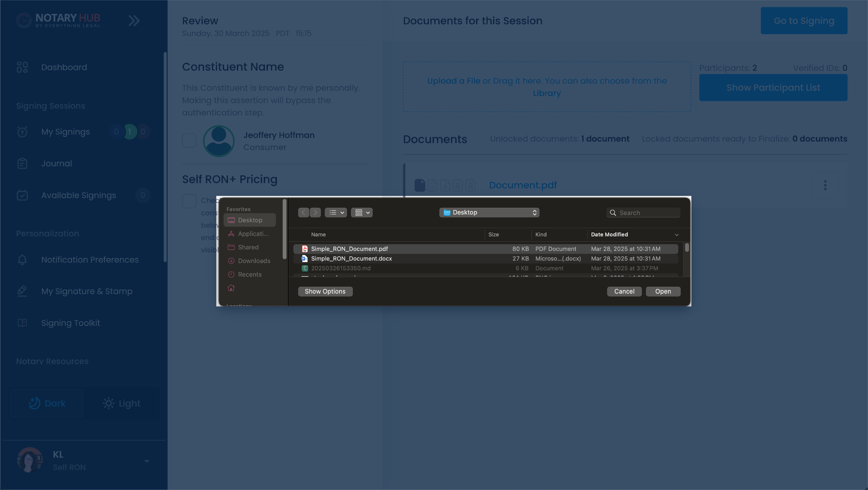Click the file dialog back arrow
Viewport: 868px width, 490px height.
pyautogui.click(x=304, y=212)
